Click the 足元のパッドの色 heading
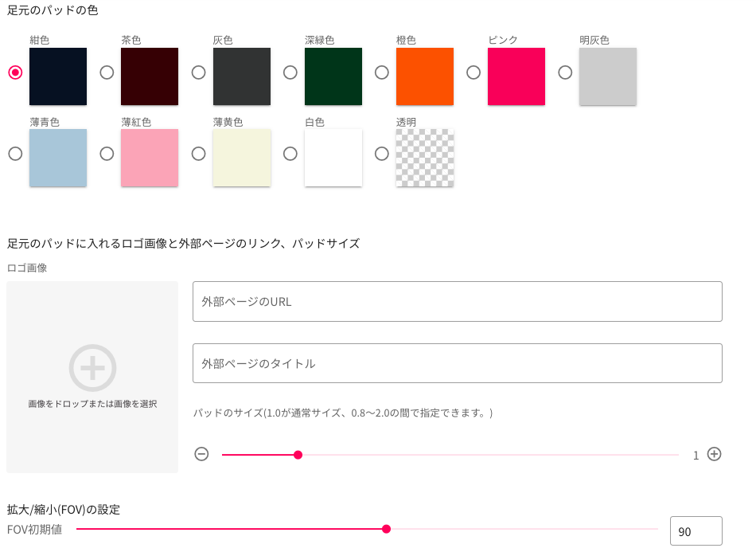 [53, 10]
